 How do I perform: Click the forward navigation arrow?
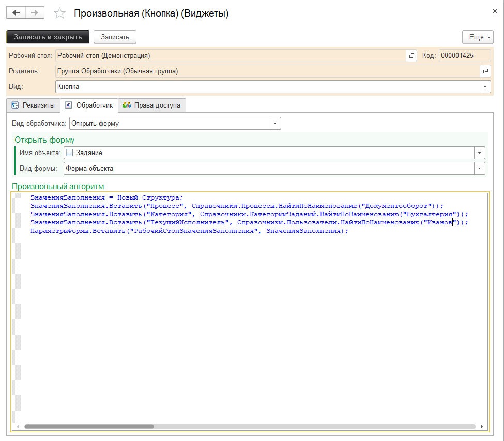click(35, 13)
